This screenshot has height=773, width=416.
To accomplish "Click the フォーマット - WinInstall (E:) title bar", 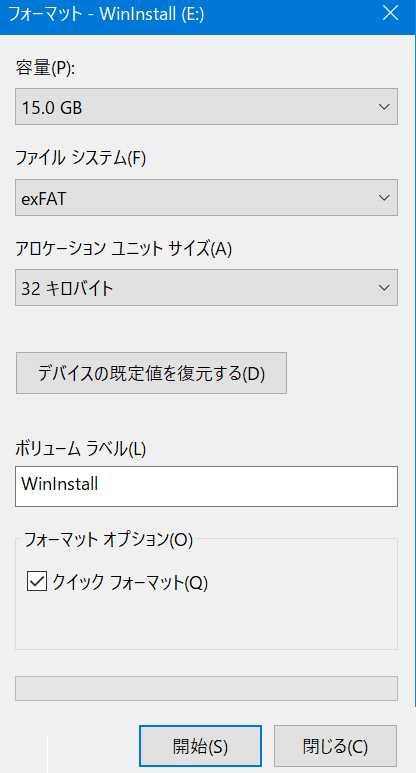I will point(187,14).
